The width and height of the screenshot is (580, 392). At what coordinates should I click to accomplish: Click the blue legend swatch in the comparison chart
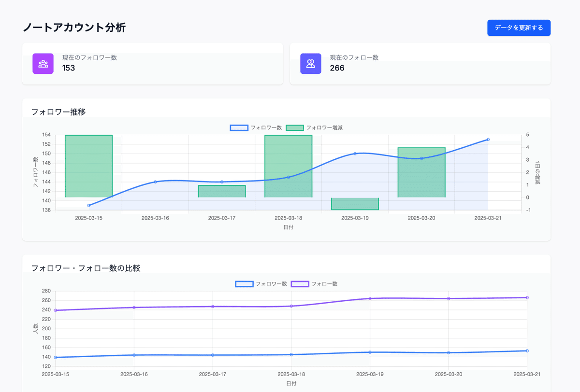[245, 283]
